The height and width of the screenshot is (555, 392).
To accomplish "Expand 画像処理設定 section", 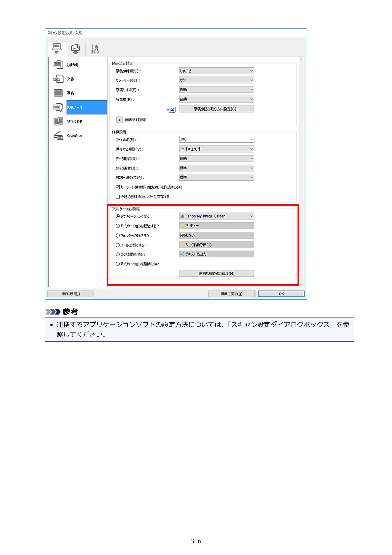I will [x=119, y=120].
